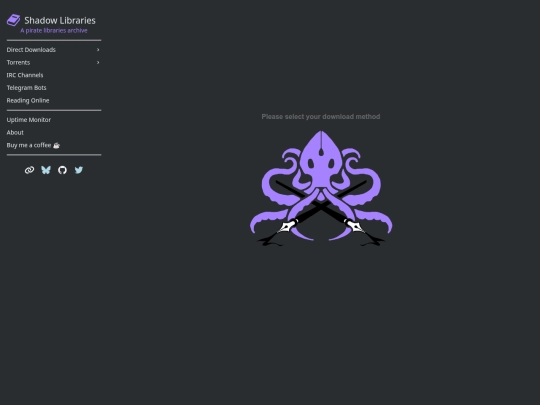Open the Twitter bird icon

point(79,170)
